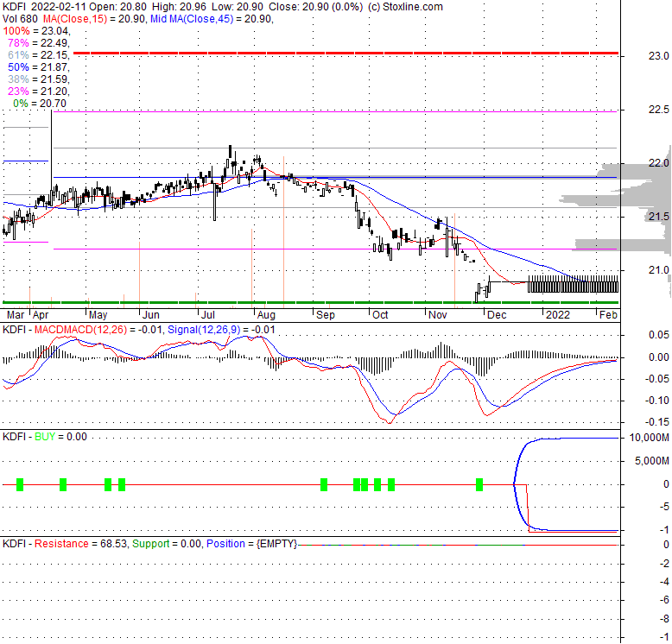This screenshot has width=672, height=644.
Task: Click the 22.5 price axis label
Action: (659, 110)
